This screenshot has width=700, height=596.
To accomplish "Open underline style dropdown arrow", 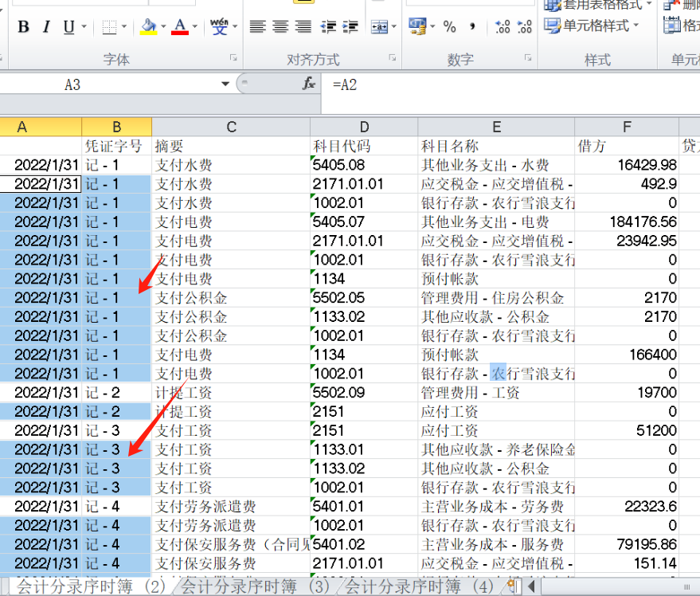I will (x=84, y=27).
